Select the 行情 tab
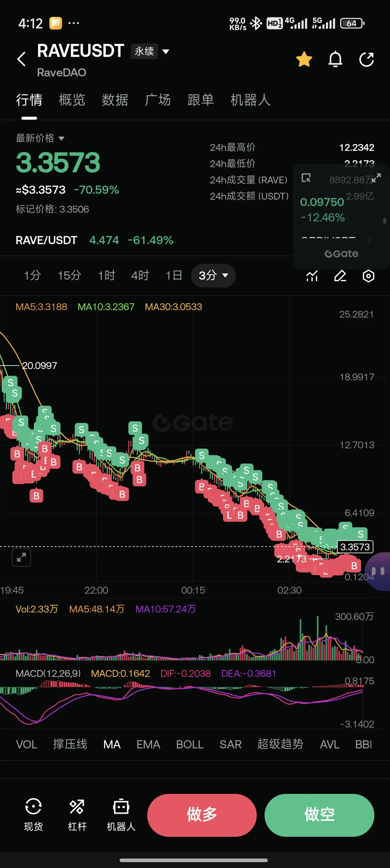 click(x=29, y=100)
